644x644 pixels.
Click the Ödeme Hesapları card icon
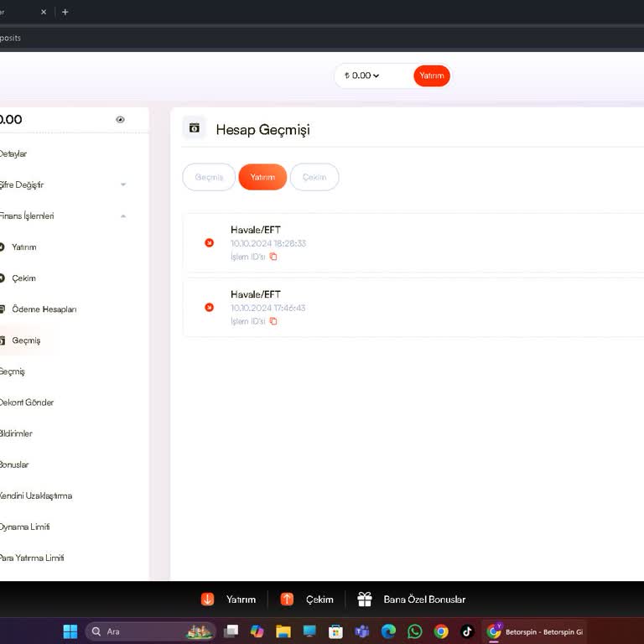pos(2,309)
